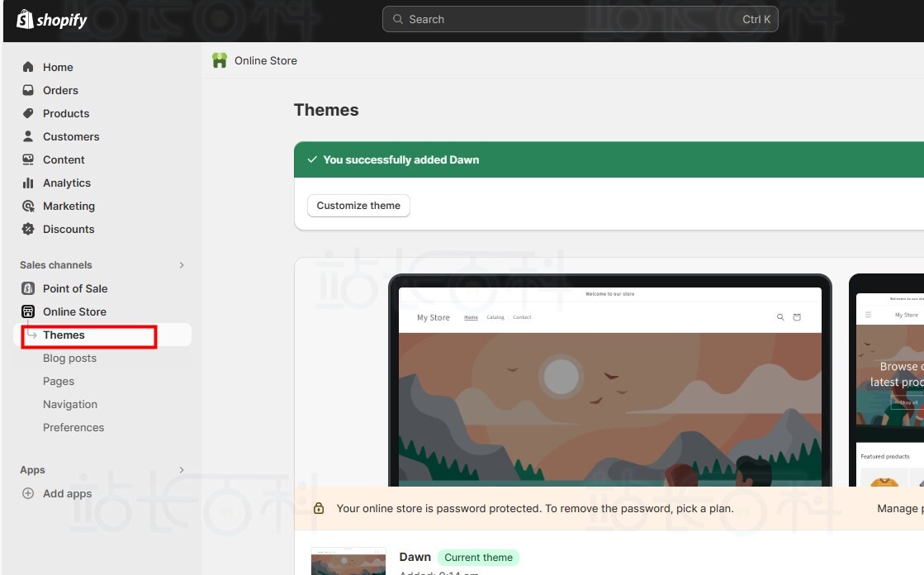This screenshot has width=924, height=575.
Task: Click the Products tag icon
Action: (28, 112)
